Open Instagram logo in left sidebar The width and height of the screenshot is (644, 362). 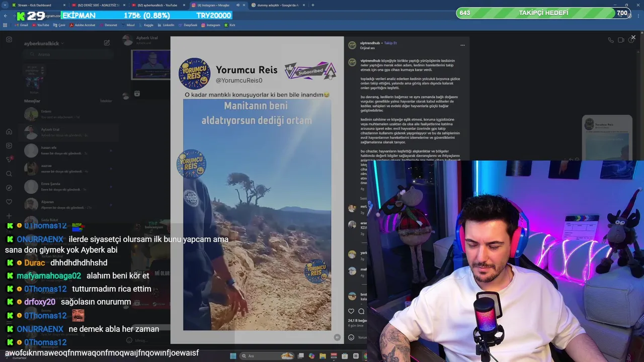click(9, 39)
